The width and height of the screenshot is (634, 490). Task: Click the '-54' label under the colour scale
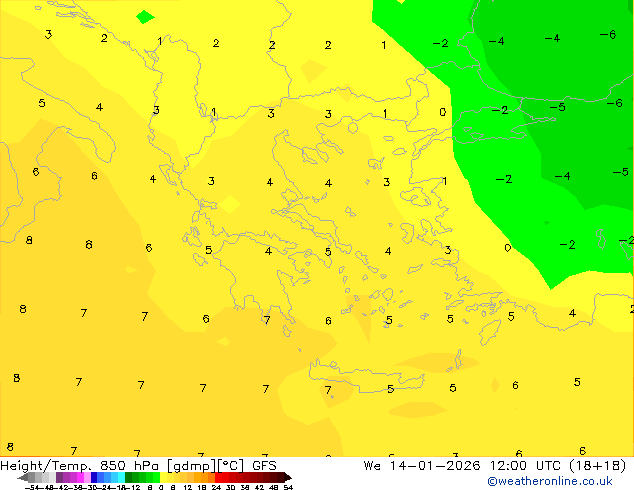pos(32,487)
